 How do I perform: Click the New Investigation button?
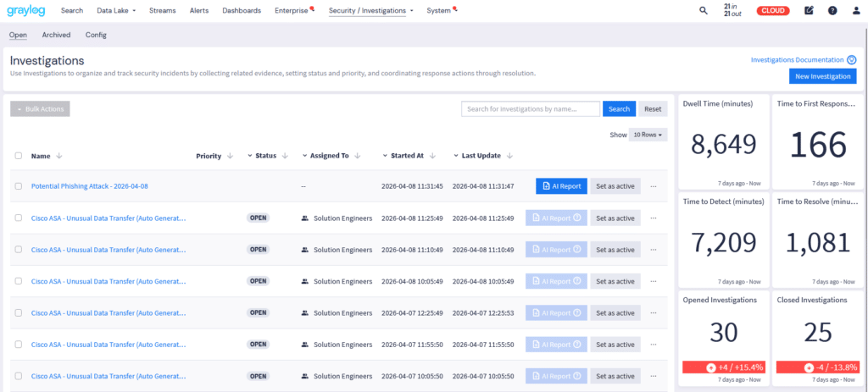pyautogui.click(x=822, y=76)
